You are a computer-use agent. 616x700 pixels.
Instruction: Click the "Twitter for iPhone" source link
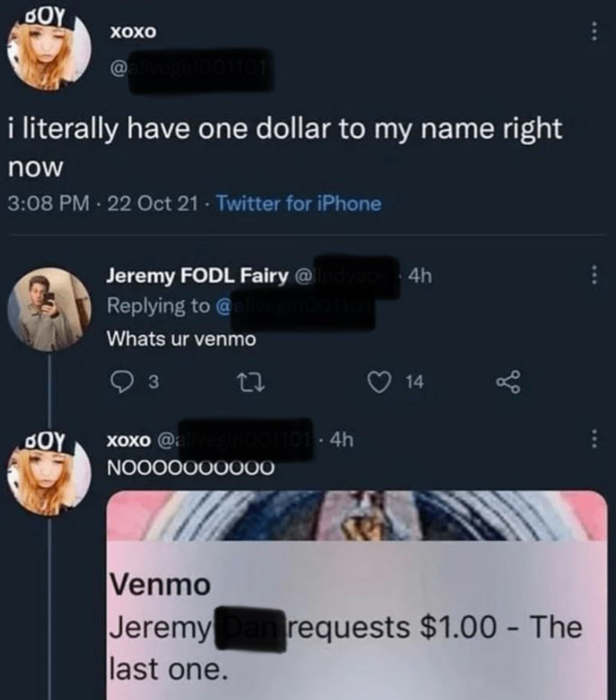[x=299, y=204]
